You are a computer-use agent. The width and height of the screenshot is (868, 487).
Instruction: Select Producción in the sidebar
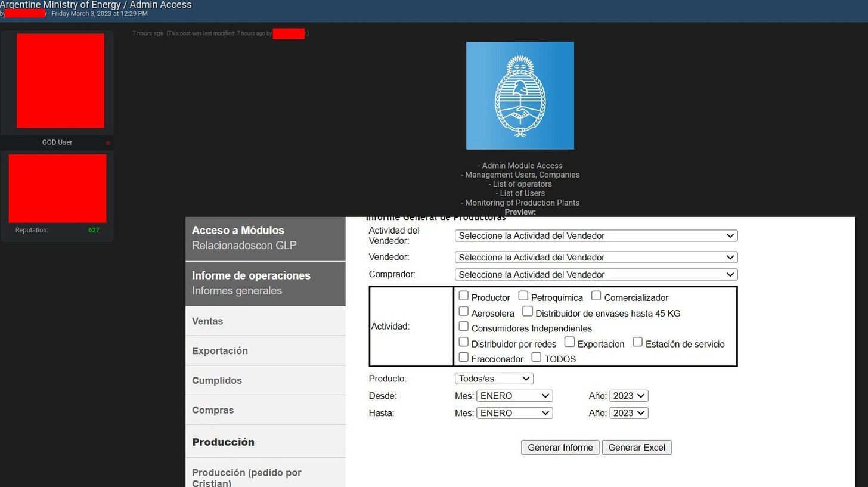tap(265, 442)
